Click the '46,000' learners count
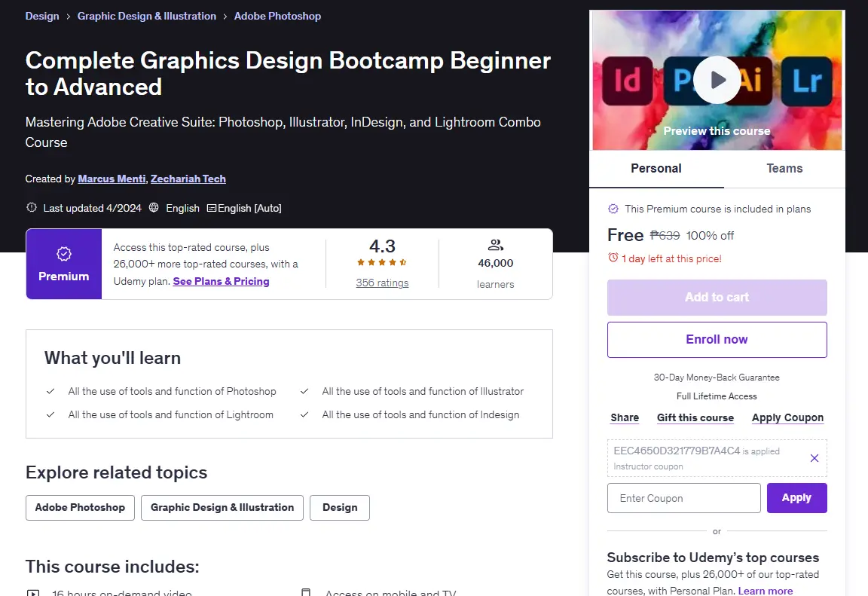Viewport: 868px width, 596px height. coord(496,264)
